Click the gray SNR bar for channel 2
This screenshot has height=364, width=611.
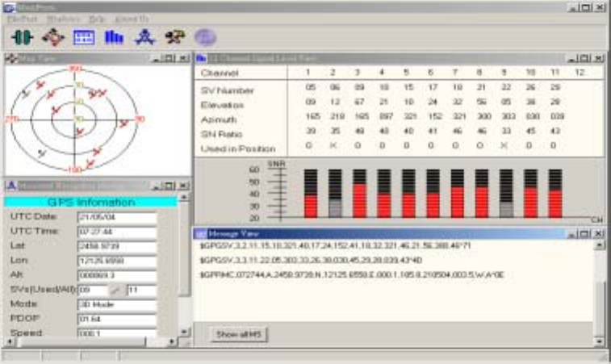[x=335, y=208]
